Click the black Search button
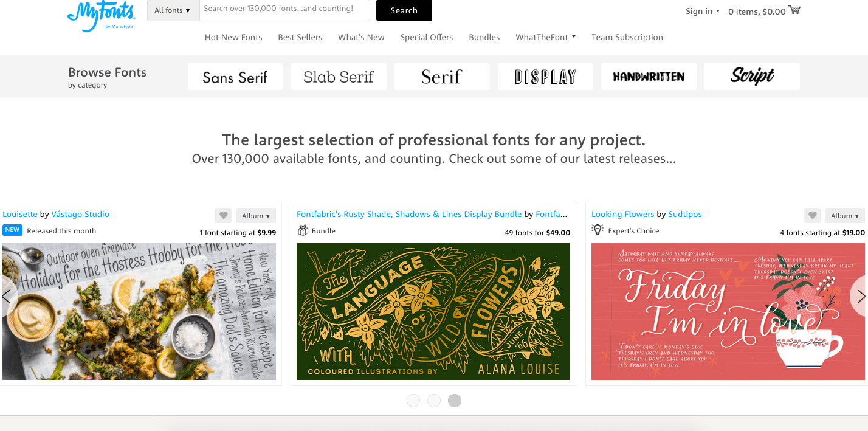The width and height of the screenshot is (868, 431). pos(404,10)
